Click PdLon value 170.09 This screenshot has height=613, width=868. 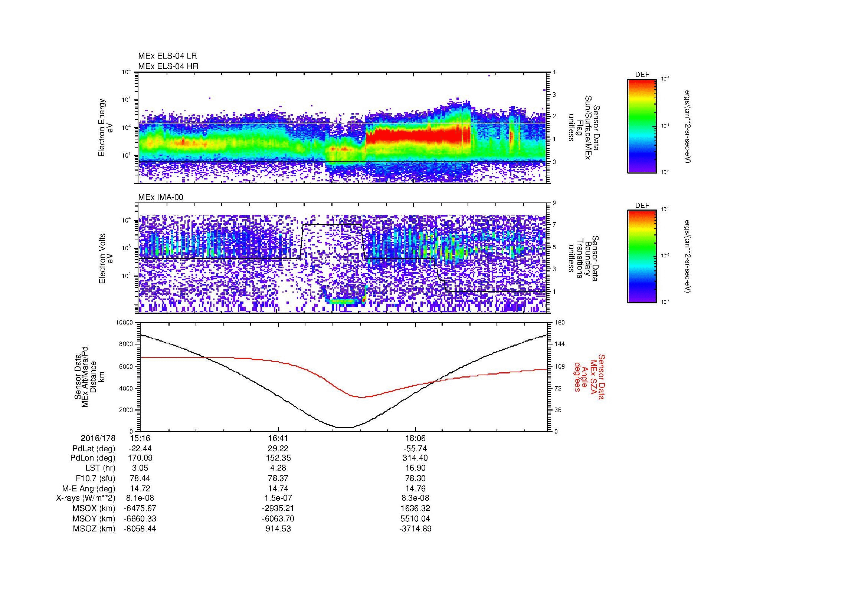click(x=140, y=458)
